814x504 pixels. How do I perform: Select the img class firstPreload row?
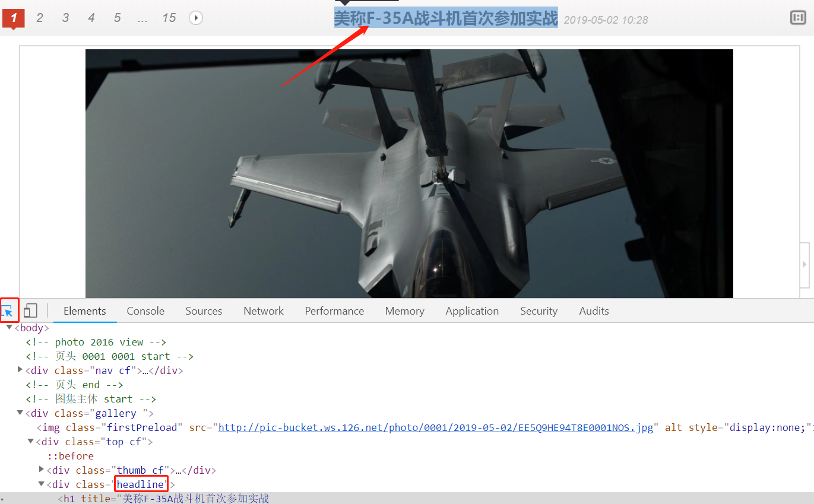407,427
